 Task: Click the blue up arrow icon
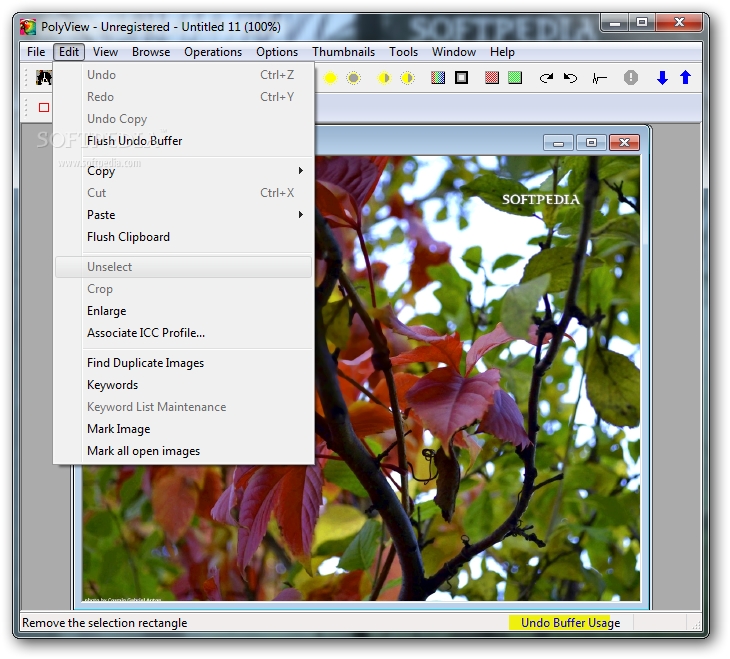tap(685, 77)
